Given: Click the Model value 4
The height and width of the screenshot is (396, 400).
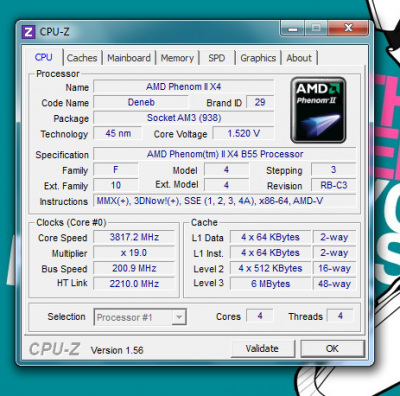Looking at the screenshot, I should pos(226,170).
